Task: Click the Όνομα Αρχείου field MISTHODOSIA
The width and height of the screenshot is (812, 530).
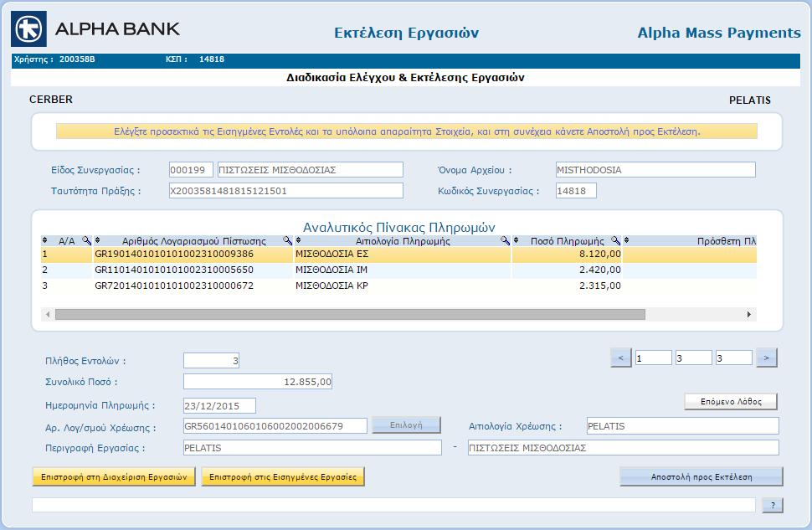Action: tap(655, 170)
